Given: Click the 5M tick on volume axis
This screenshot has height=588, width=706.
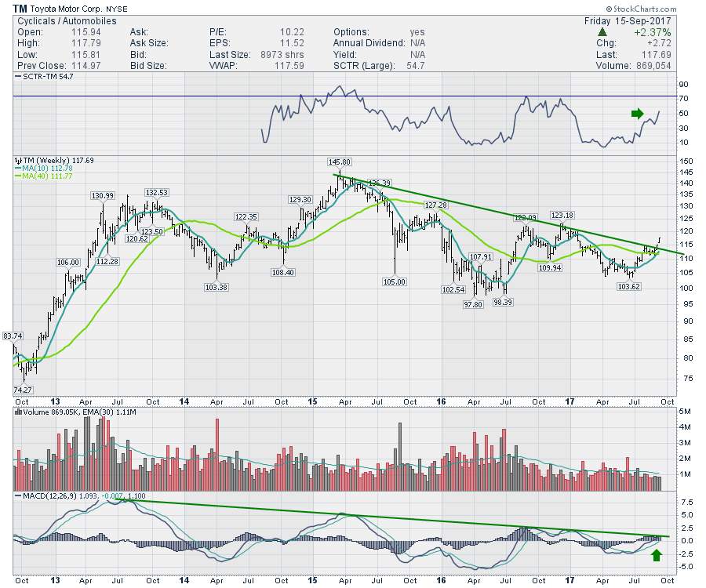Looking at the screenshot, I should [x=684, y=411].
